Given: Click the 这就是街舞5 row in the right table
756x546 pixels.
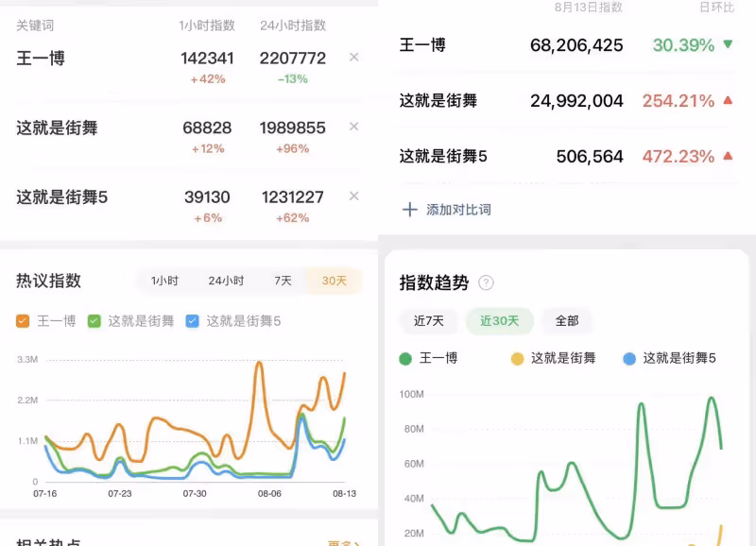Looking at the screenshot, I should pos(566,157).
